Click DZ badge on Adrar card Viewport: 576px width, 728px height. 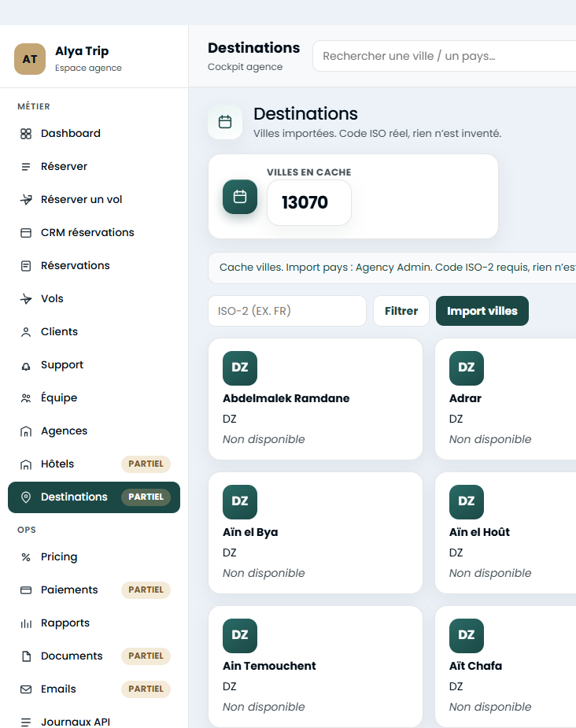coord(467,368)
